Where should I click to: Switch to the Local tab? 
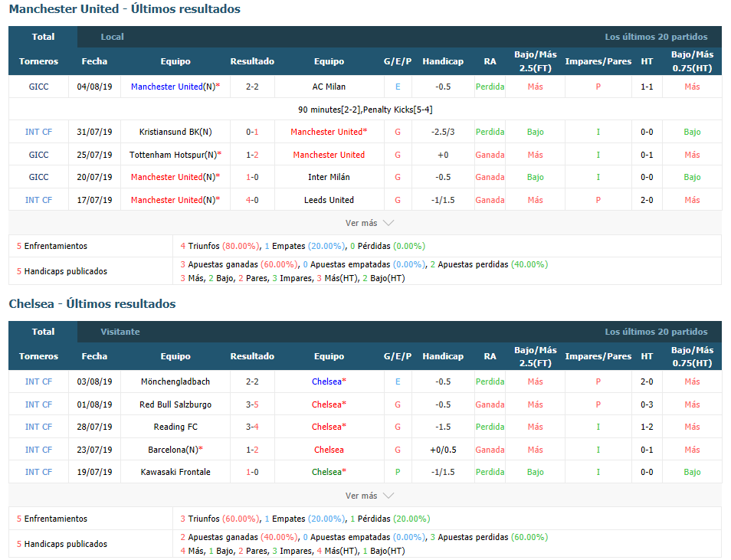click(x=113, y=37)
